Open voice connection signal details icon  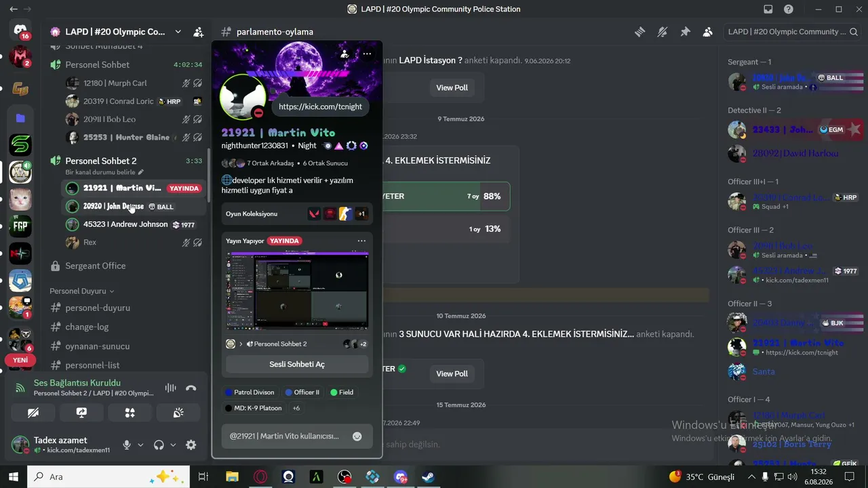[x=20, y=388]
